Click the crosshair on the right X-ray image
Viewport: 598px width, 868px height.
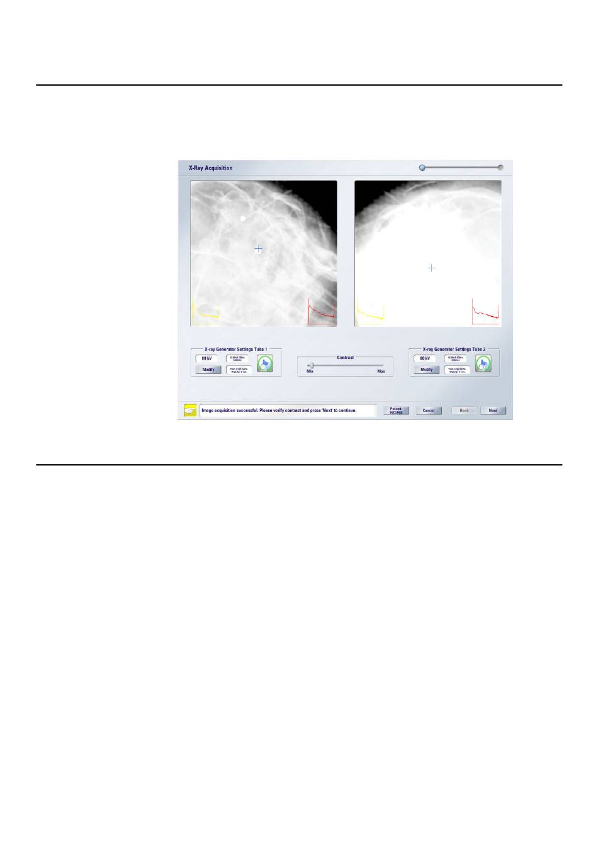click(x=432, y=268)
